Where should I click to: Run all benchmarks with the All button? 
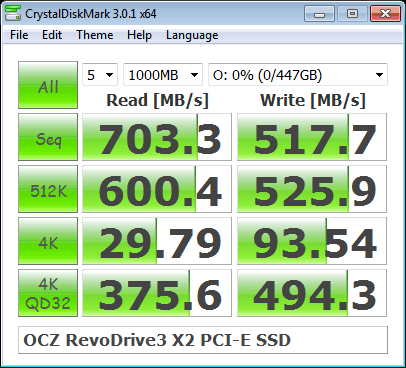click(x=48, y=85)
